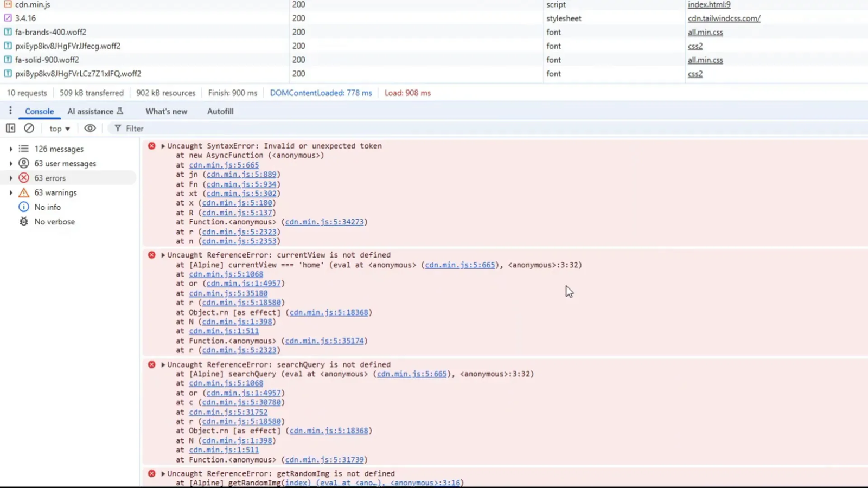
Task: Create a live expression with the eye icon
Action: click(x=90, y=128)
